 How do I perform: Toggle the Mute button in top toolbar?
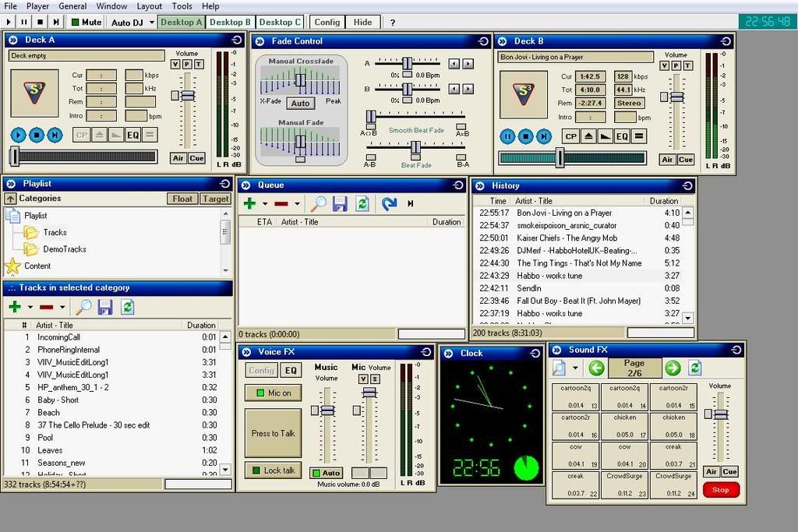(x=87, y=22)
